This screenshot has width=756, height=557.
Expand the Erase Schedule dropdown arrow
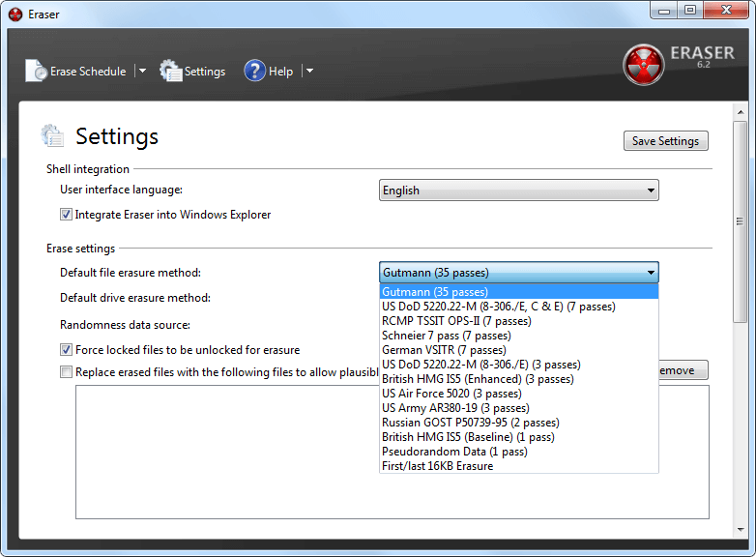pos(141,71)
